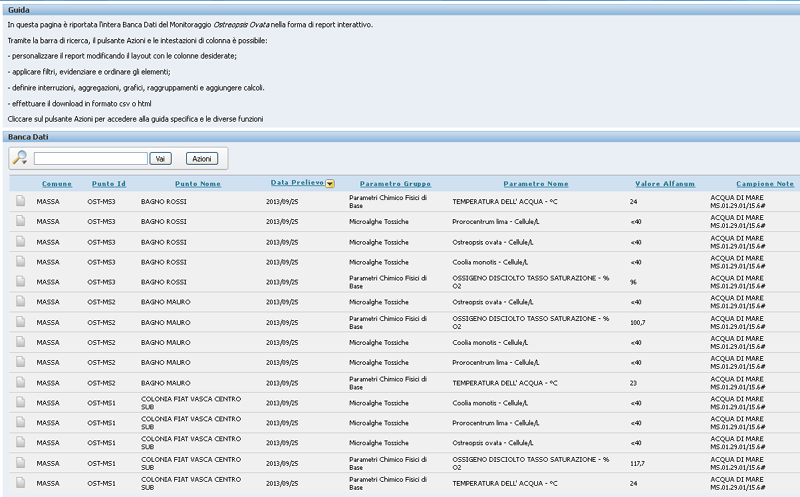Click the Campione Note column header
The image size is (800, 497).
point(765,184)
